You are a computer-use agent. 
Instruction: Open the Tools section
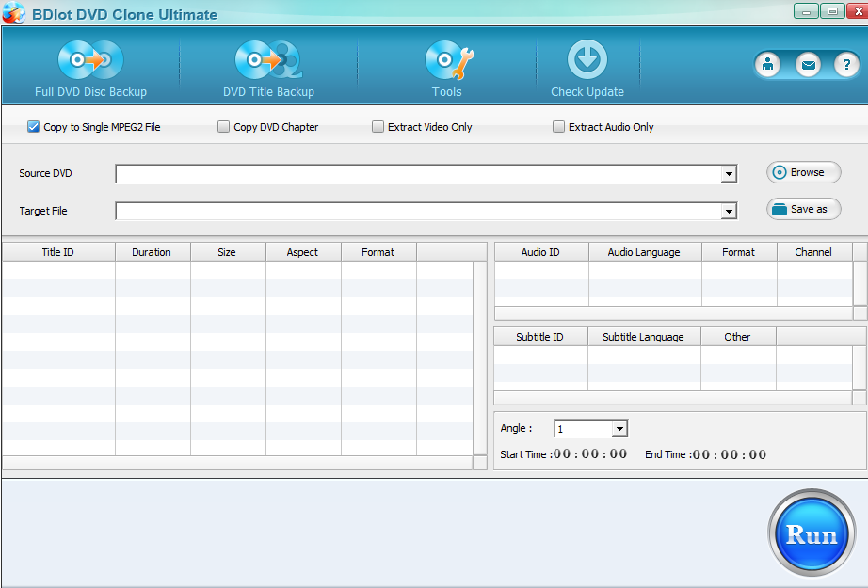click(447, 69)
